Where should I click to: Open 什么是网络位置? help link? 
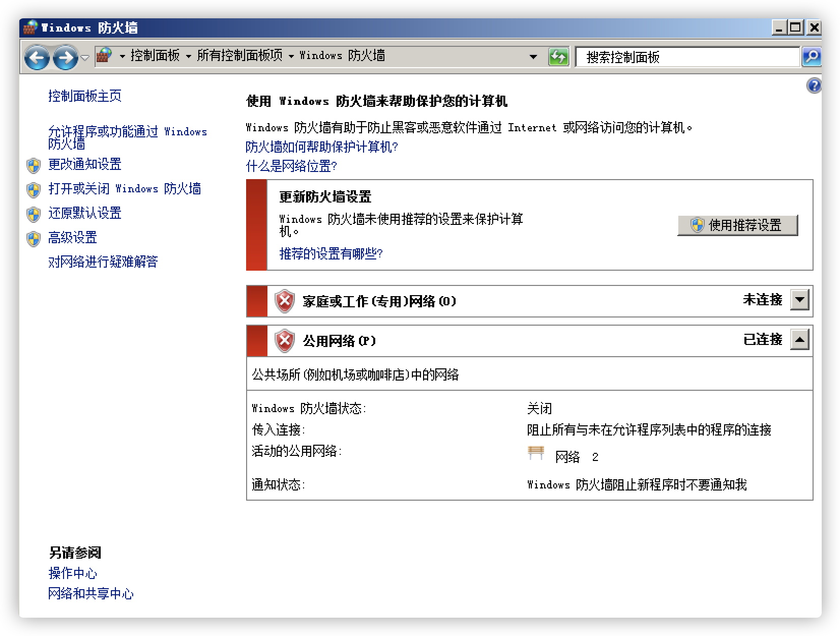(291, 166)
